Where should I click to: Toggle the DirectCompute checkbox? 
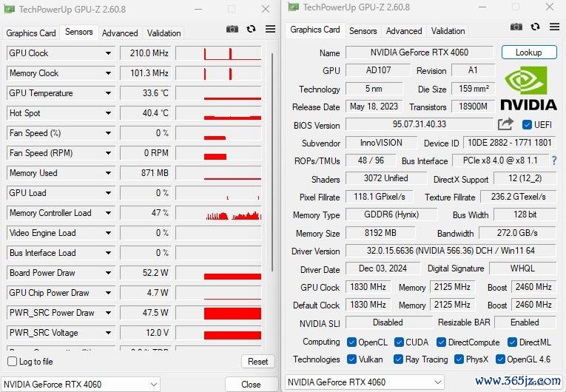point(441,342)
